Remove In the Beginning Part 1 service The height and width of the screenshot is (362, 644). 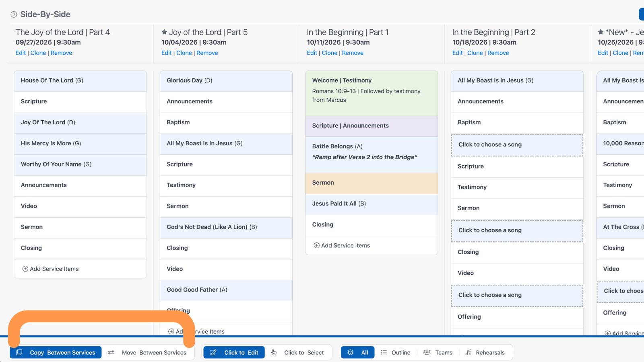click(x=353, y=53)
